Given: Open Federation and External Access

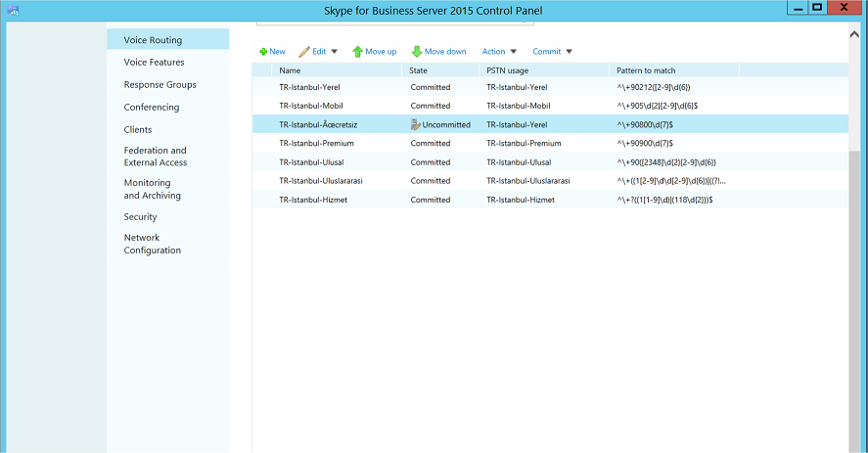Looking at the screenshot, I should (155, 157).
